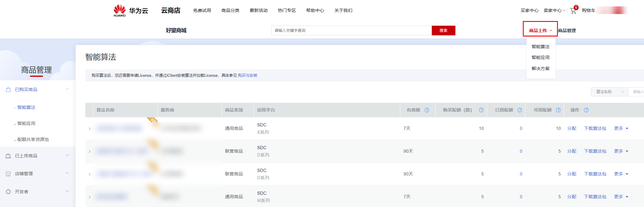Click the 开发者 chip icon in sidebar
The width and height of the screenshot is (644, 207).
8,192
